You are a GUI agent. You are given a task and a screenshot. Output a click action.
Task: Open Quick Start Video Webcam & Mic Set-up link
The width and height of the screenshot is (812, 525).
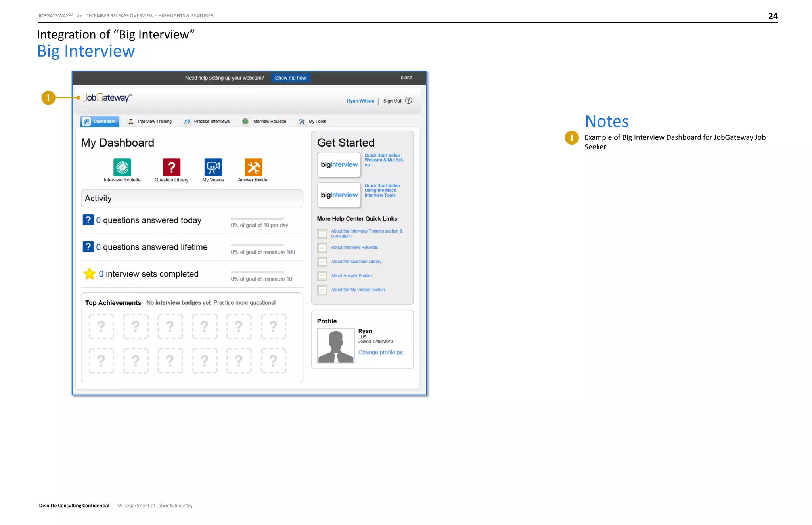click(x=384, y=160)
